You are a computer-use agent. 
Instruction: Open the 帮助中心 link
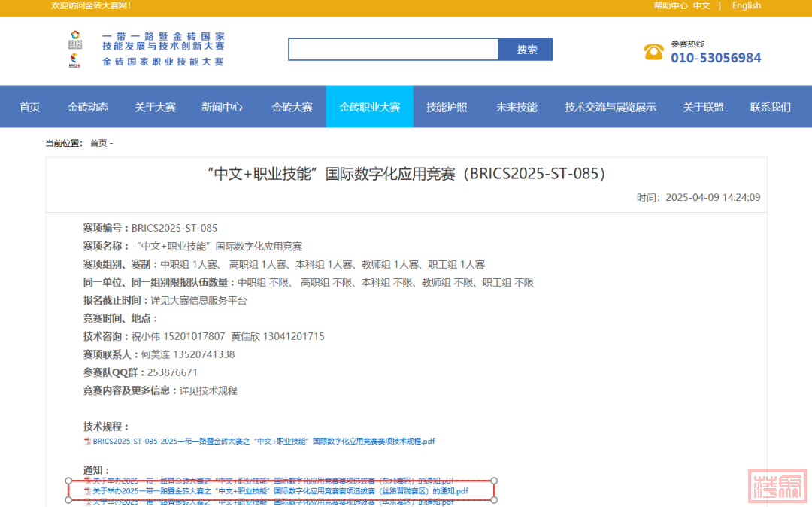point(670,5)
